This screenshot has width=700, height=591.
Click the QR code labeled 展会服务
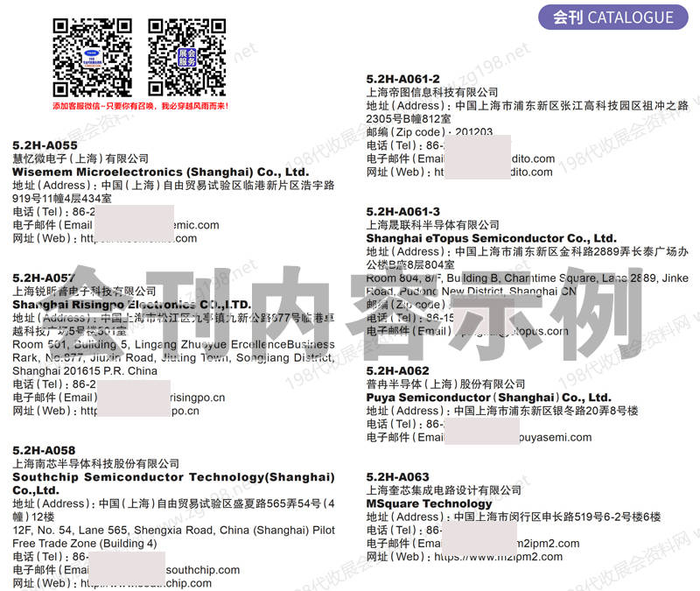pyautogui.click(x=187, y=58)
